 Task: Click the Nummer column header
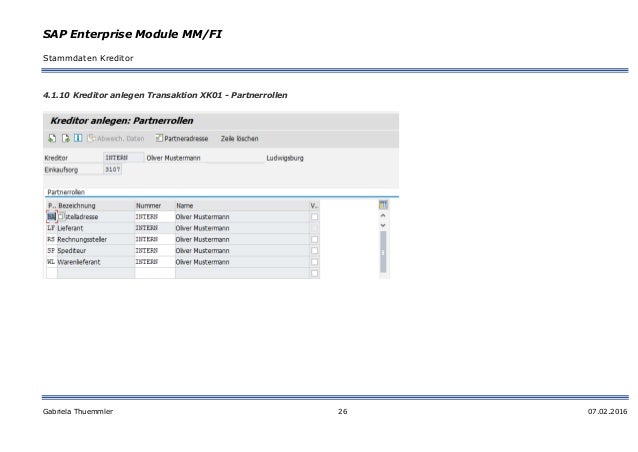coord(155,205)
